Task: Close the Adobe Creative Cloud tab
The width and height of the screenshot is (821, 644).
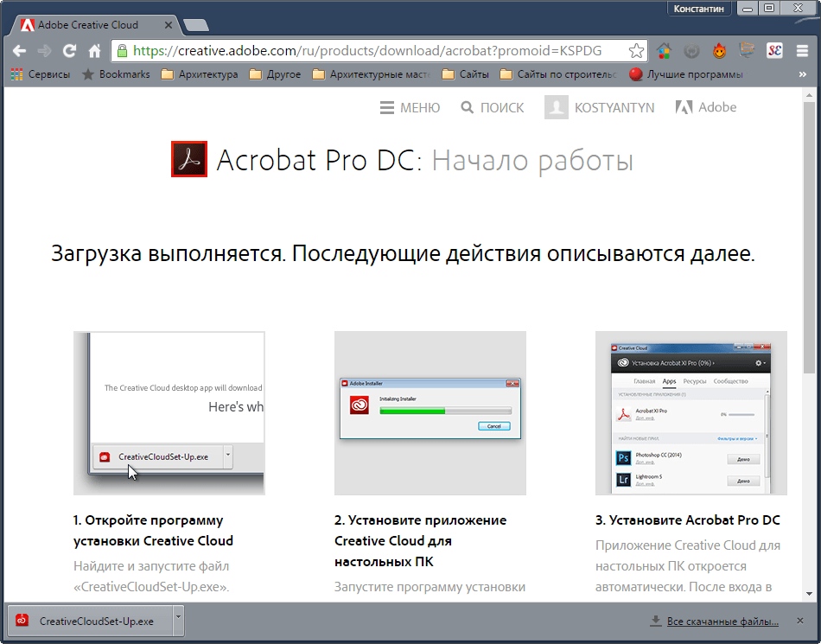Action: click(168, 24)
